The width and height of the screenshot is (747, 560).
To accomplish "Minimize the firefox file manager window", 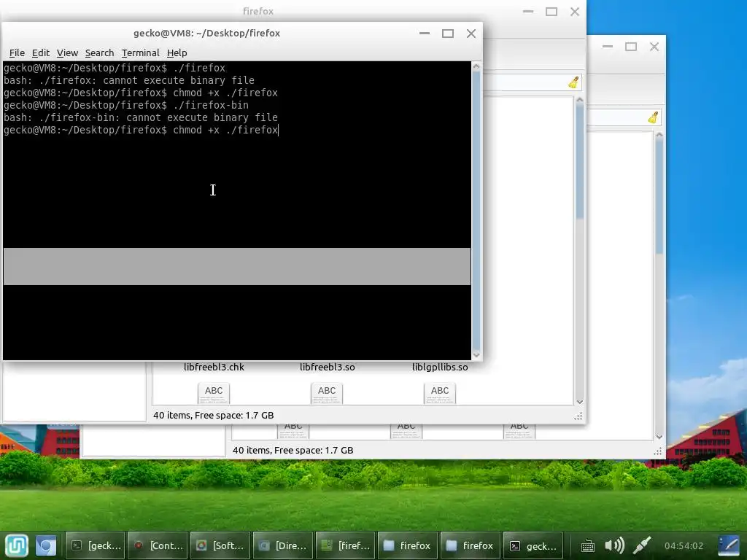I will 528,12.
